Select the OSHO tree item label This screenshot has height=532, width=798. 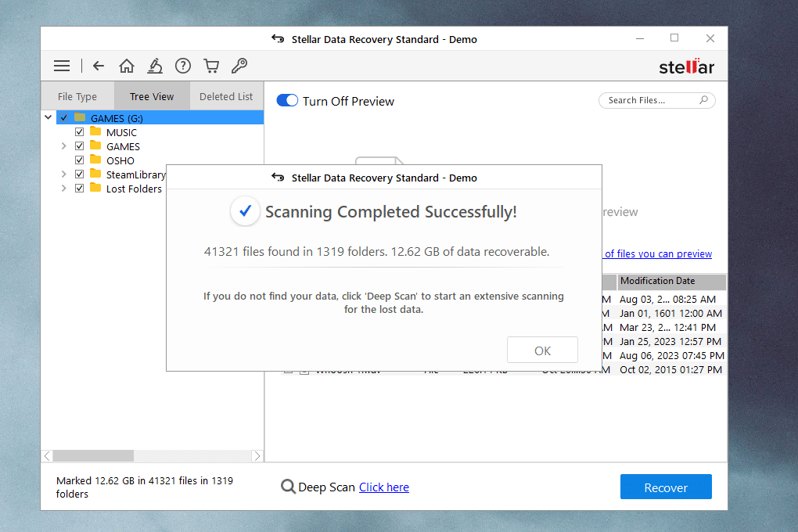tap(120, 160)
